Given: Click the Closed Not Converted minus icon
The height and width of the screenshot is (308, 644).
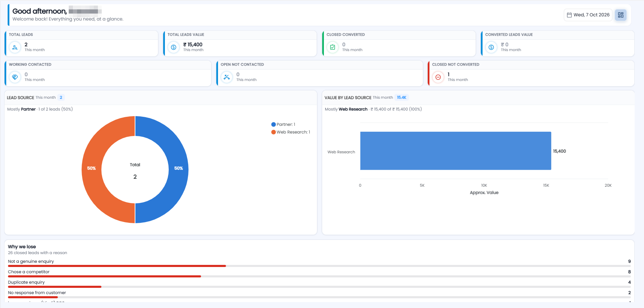Looking at the screenshot, I should tap(438, 77).
